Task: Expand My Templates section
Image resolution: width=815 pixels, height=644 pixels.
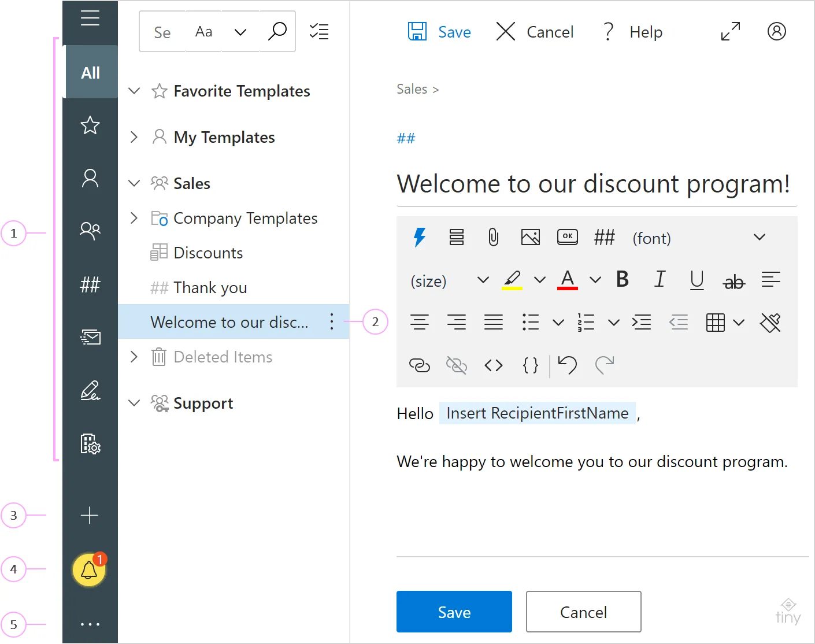Action: [x=134, y=137]
